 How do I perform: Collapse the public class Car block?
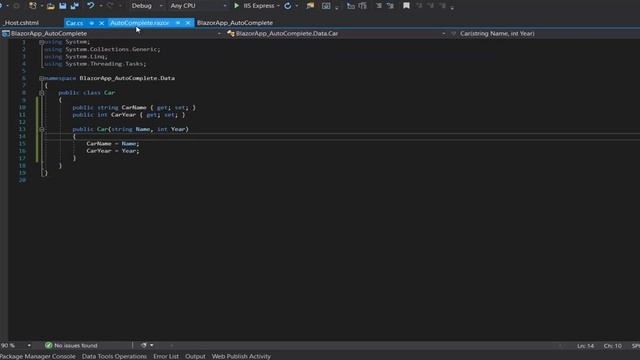point(42,93)
